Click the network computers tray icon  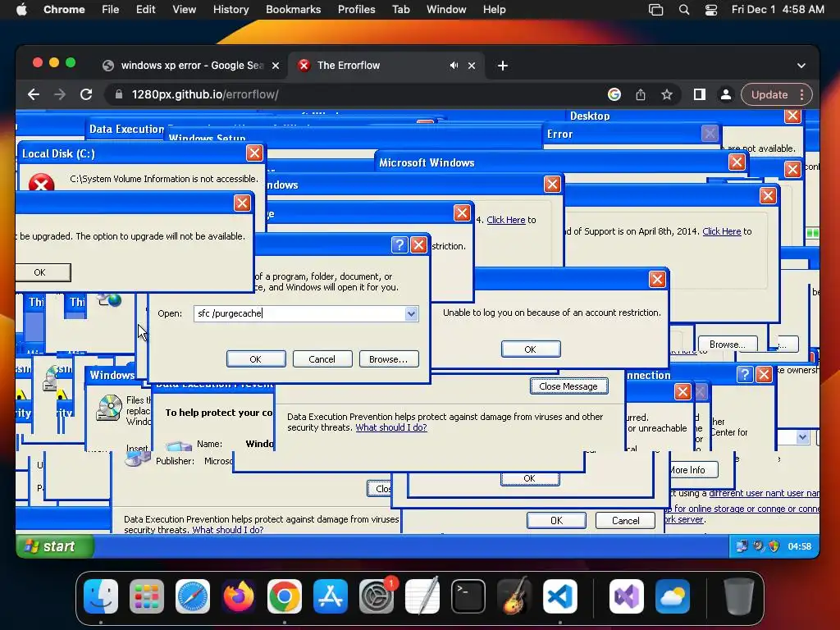[742, 546]
